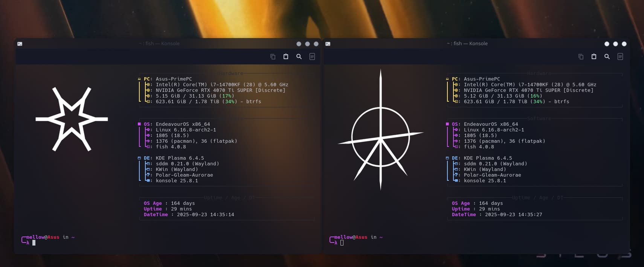This screenshot has width=644, height=267.
Task: Open Find via magnifier in right Konsole
Action: pos(607,56)
